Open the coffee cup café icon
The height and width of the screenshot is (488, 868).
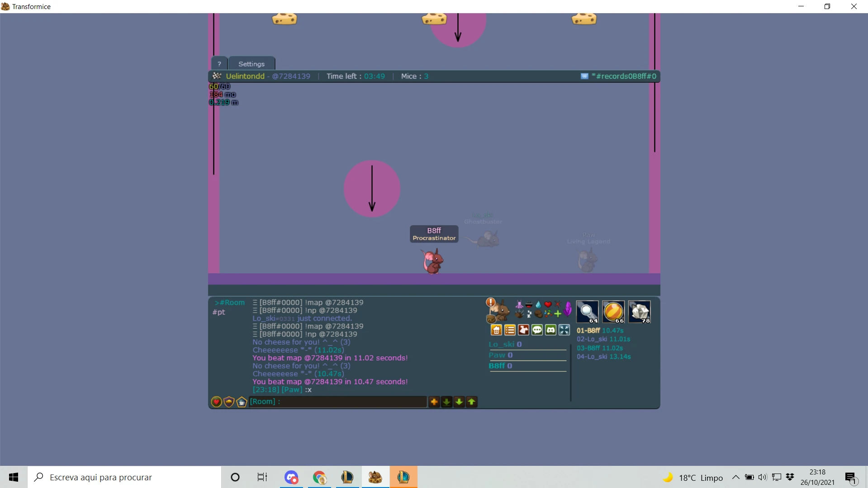(242, 402)
